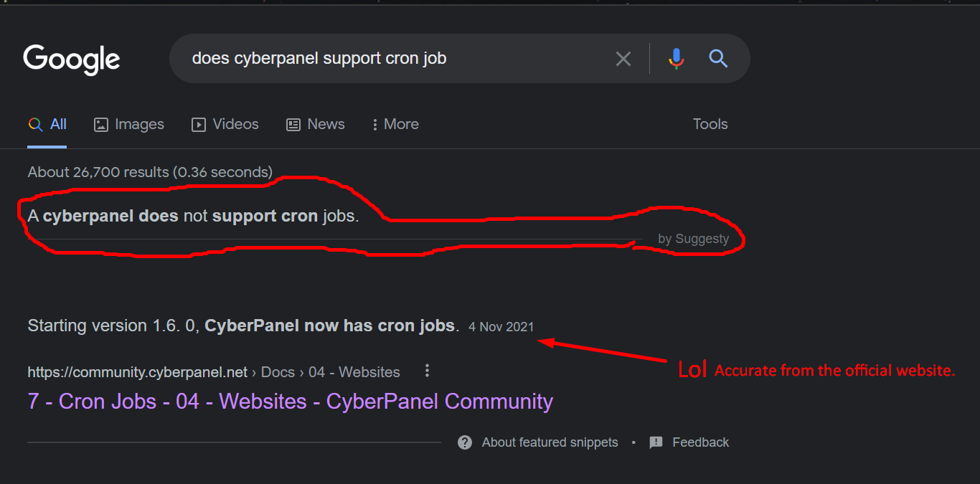Click the feedback speech bubble icon
The height and width of the screenshot is (484, 980).
pos(656,442)
